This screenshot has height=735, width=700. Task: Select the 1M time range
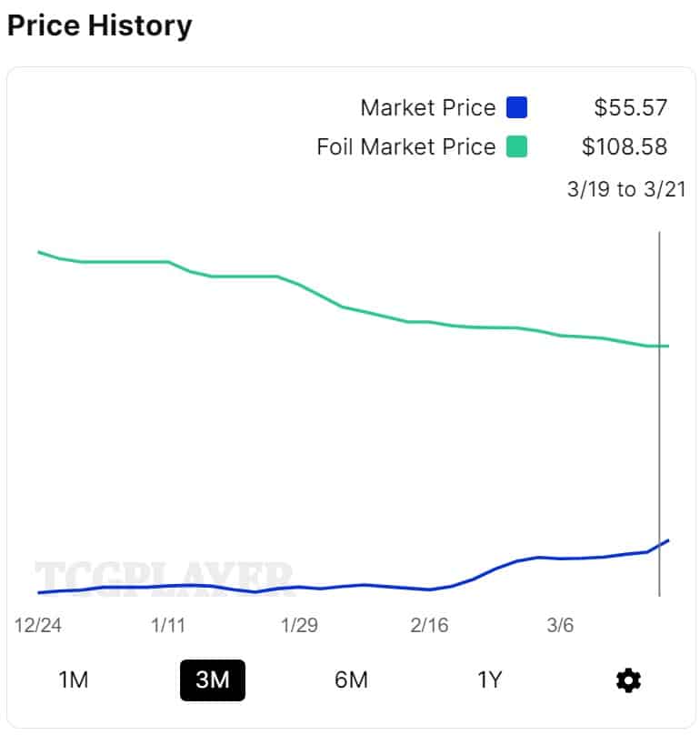click(73, 680)
